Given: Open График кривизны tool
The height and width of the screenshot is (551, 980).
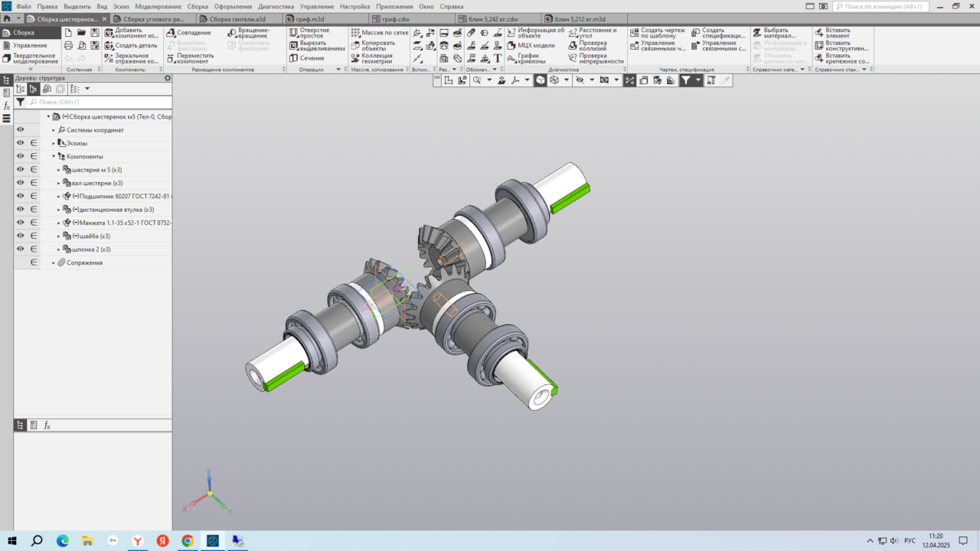Looking at the screenshot, I should pos(527,58).
